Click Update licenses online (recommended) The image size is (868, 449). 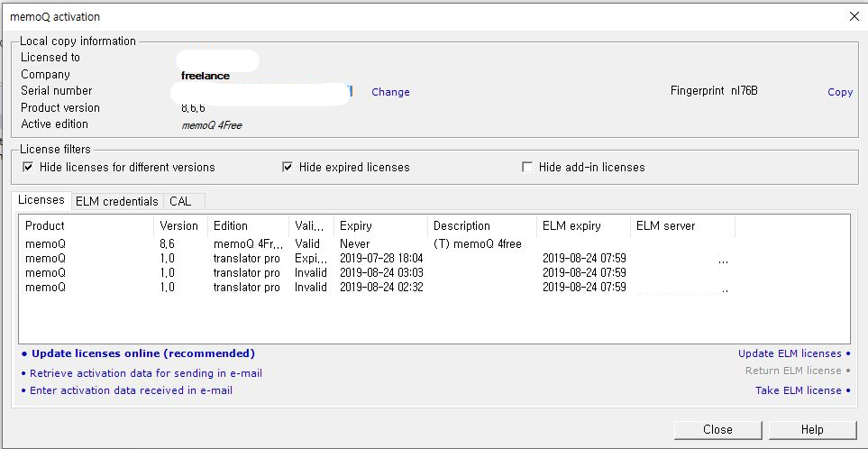pos(142,353)
